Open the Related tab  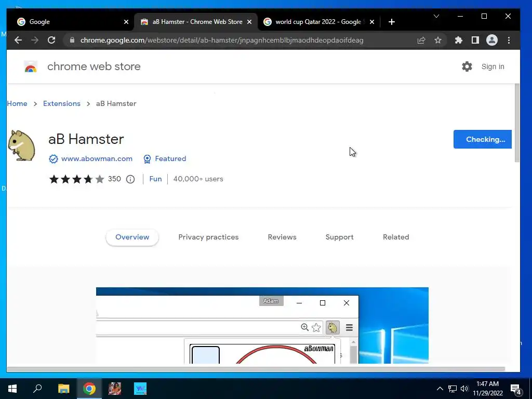click(396, 237)
